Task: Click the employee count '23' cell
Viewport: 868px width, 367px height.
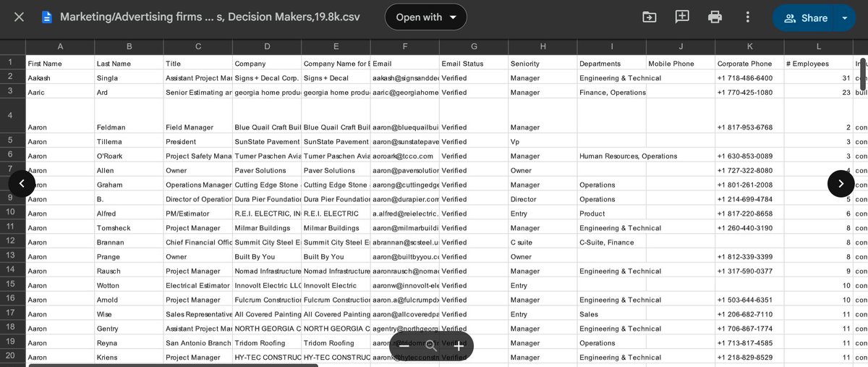Action: click(818, 93)
